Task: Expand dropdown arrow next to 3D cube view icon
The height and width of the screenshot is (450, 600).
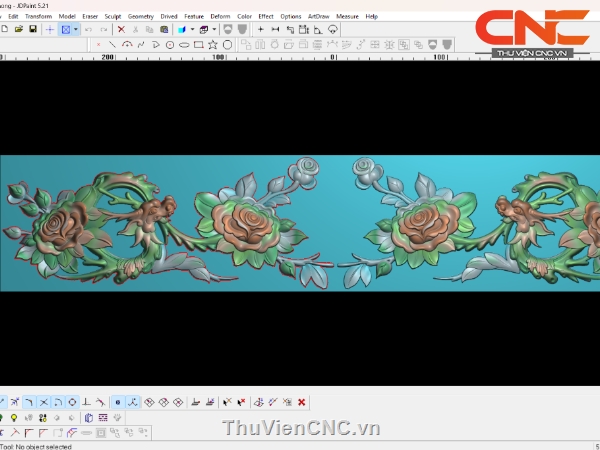Action: pyautogui.click(x=191, y=30)
